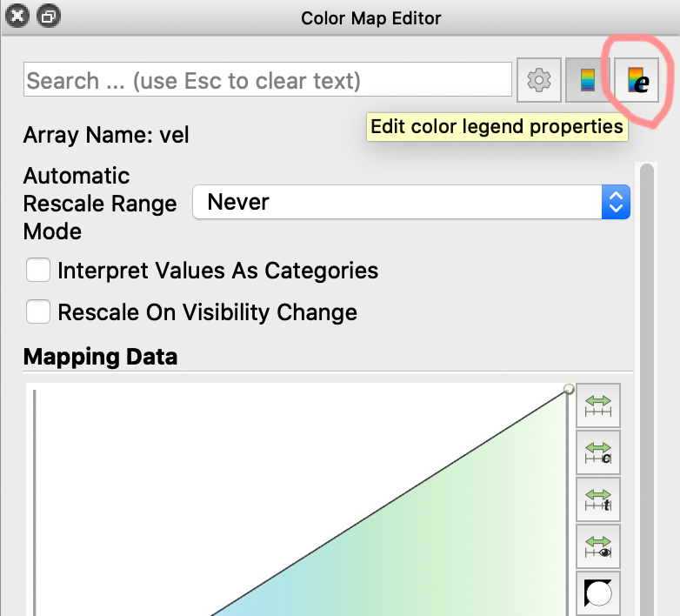Viewport: 680px width, 616px height.
Task: Select the top-right opacity control point
Action: [x=569, y=389]
